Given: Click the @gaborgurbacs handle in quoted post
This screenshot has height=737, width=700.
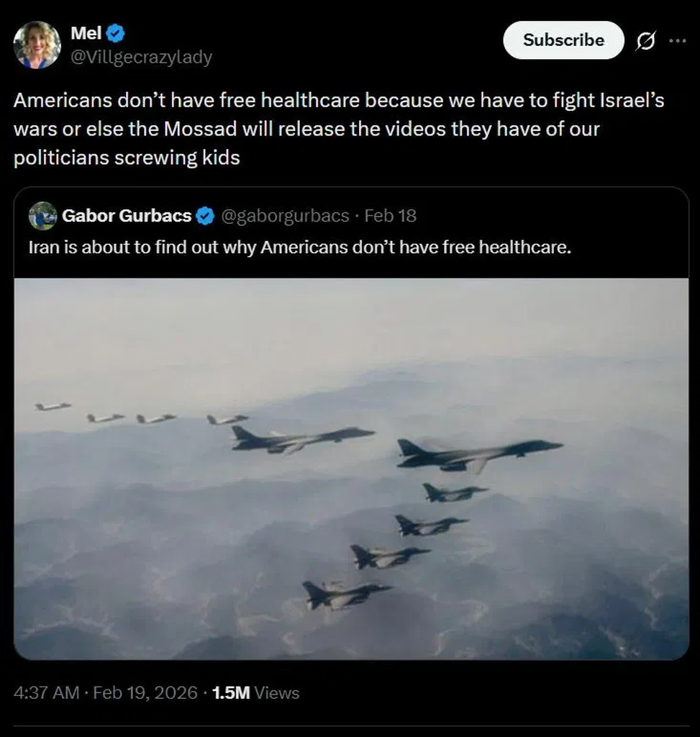Looking at the screenshot, I should (x=284, y=216).
